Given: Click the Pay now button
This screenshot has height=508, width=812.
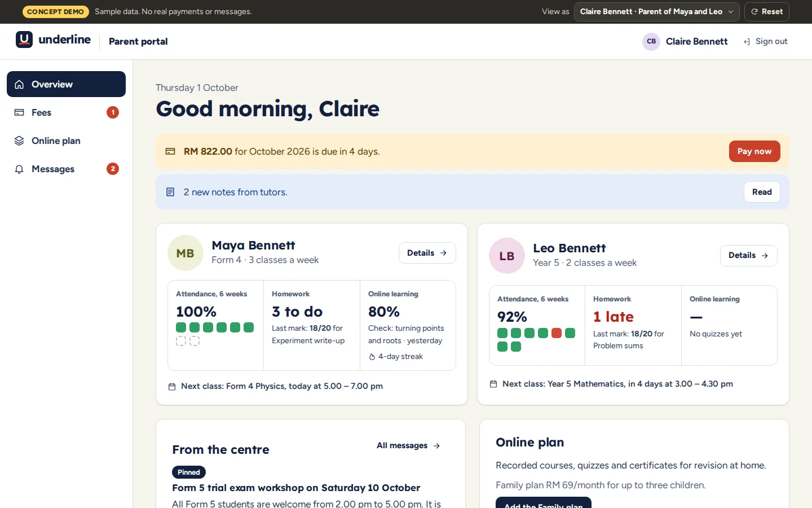Looking at the screenshot, I should 754,151.
